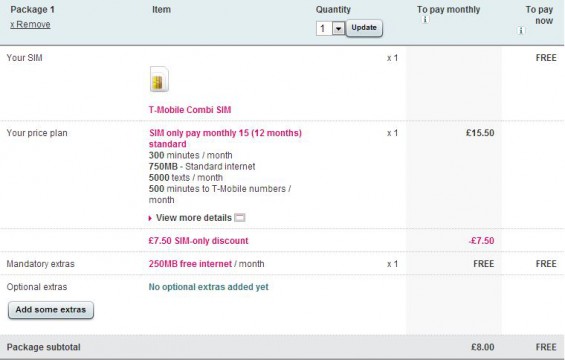Screen dimensions: 565x360
Task: Click the info icon under To pay monthly
Action: tap(425, 19)
